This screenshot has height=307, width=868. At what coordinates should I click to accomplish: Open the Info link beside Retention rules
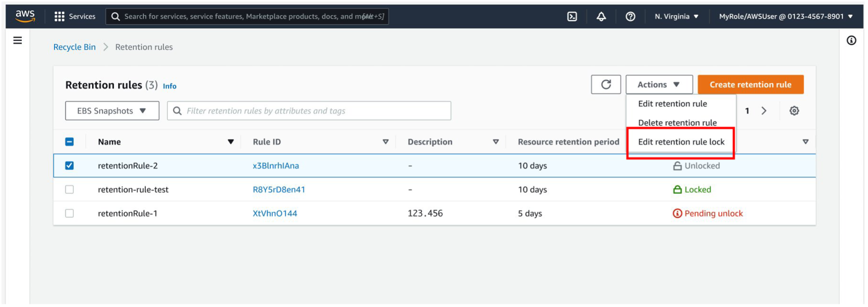pyautogui.click(x=169, y=86)
